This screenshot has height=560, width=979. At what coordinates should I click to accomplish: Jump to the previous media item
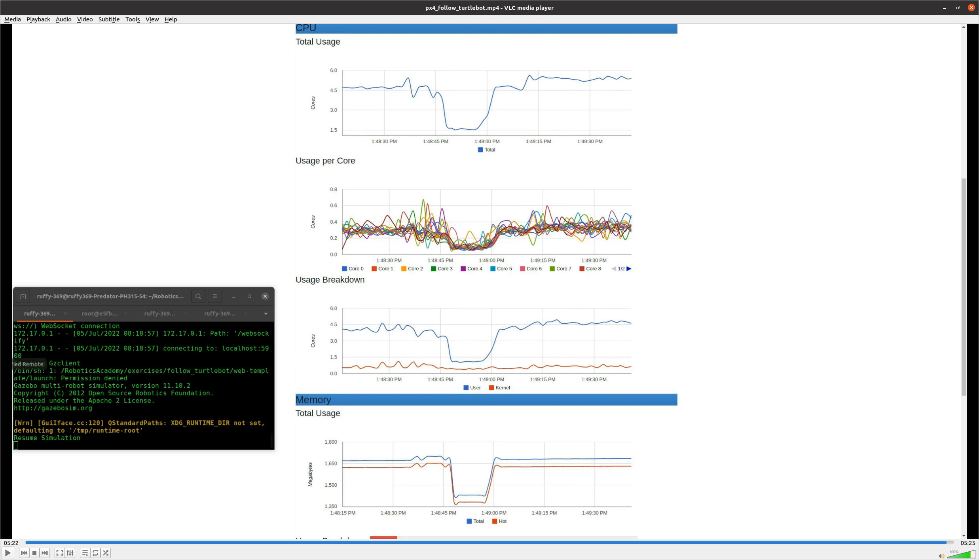pos(24,553)
